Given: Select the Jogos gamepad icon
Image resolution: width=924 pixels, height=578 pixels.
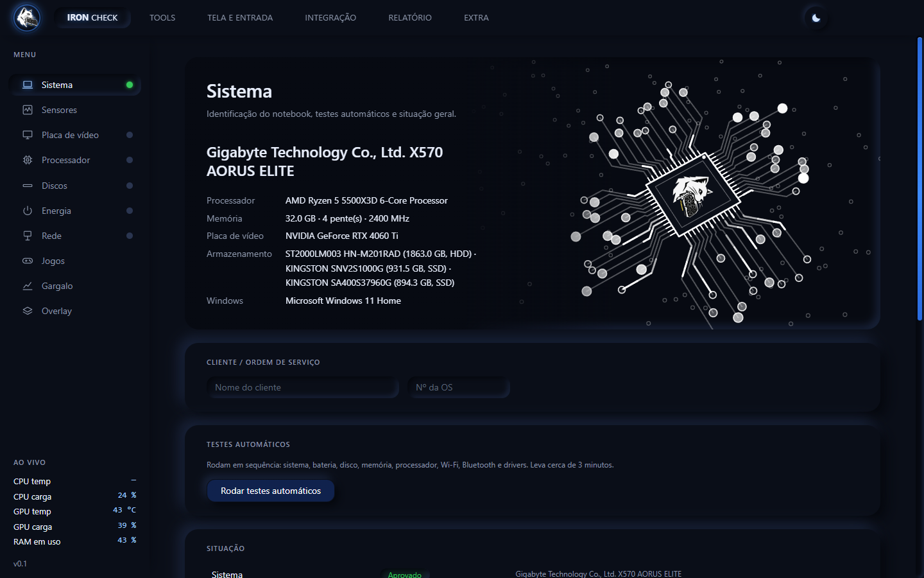Looking at the screenshot, I should click(x=28, y=261).
